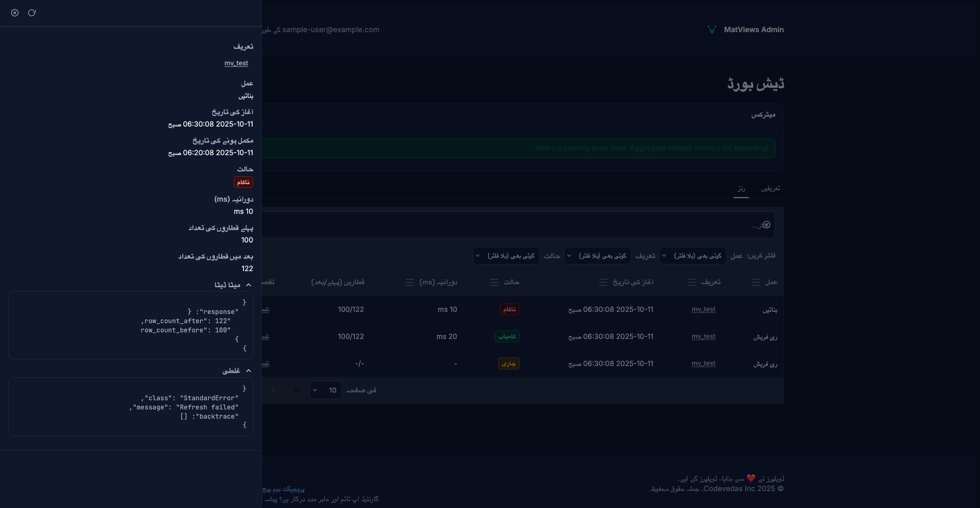Open the تعریف filter dropdown
Viewport: 980px width, 508px height.
(x=598, y=256)
